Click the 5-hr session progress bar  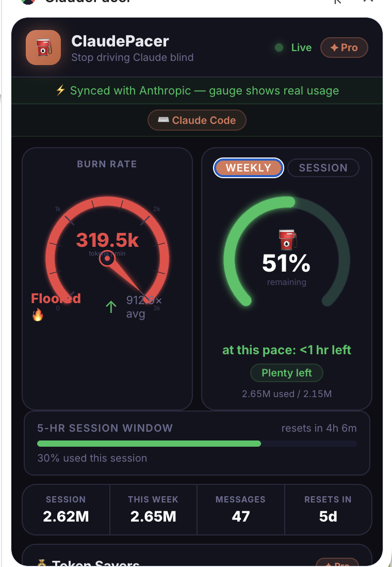(x=197, y=443)
